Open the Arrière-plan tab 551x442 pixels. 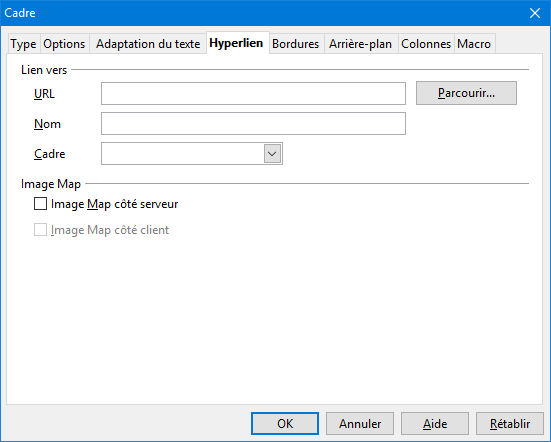pos(361,44)
